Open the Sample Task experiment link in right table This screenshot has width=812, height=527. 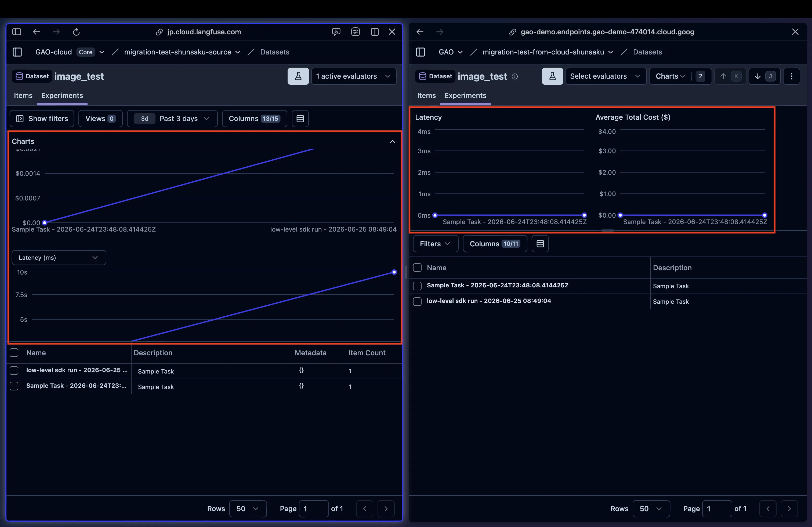(x=498, y=285)
